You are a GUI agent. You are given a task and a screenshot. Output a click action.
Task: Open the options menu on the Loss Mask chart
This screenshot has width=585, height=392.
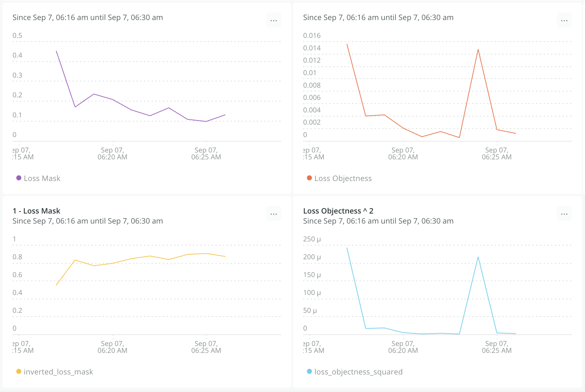273,20
